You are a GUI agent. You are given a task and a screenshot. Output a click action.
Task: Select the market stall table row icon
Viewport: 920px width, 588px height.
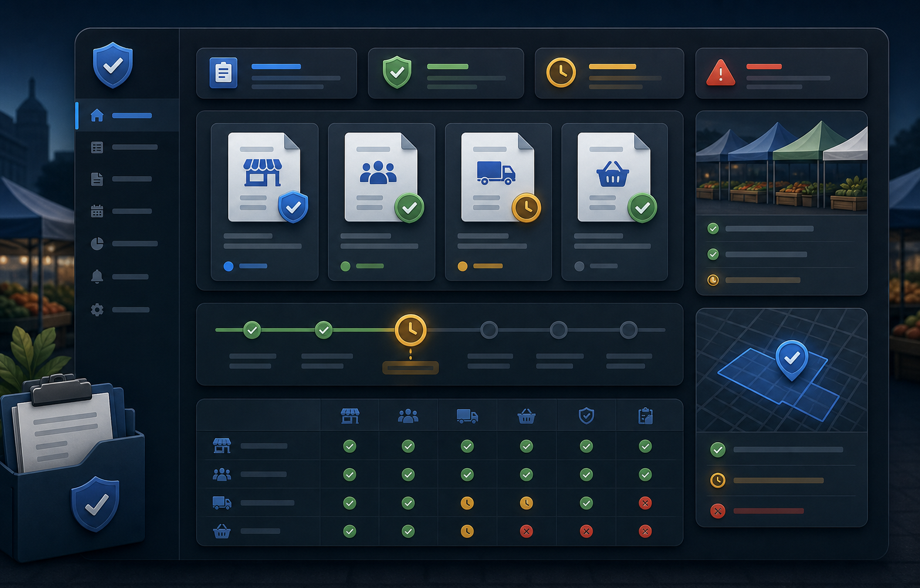[x=222, y=446]
